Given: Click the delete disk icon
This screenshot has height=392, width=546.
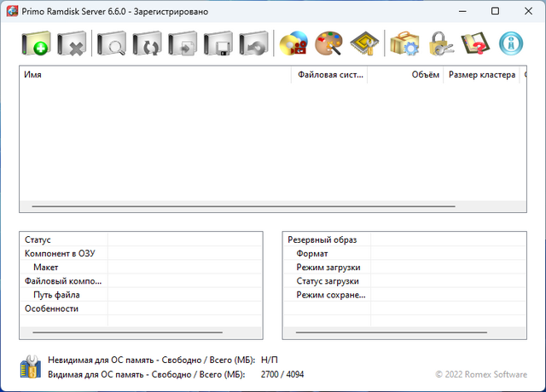Looking at the screenshot, I should point(72,43).
